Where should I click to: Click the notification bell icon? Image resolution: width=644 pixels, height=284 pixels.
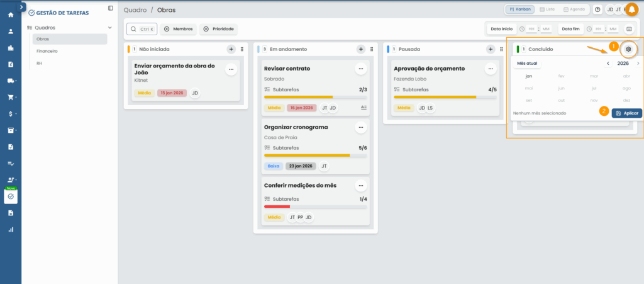point(631,9)
